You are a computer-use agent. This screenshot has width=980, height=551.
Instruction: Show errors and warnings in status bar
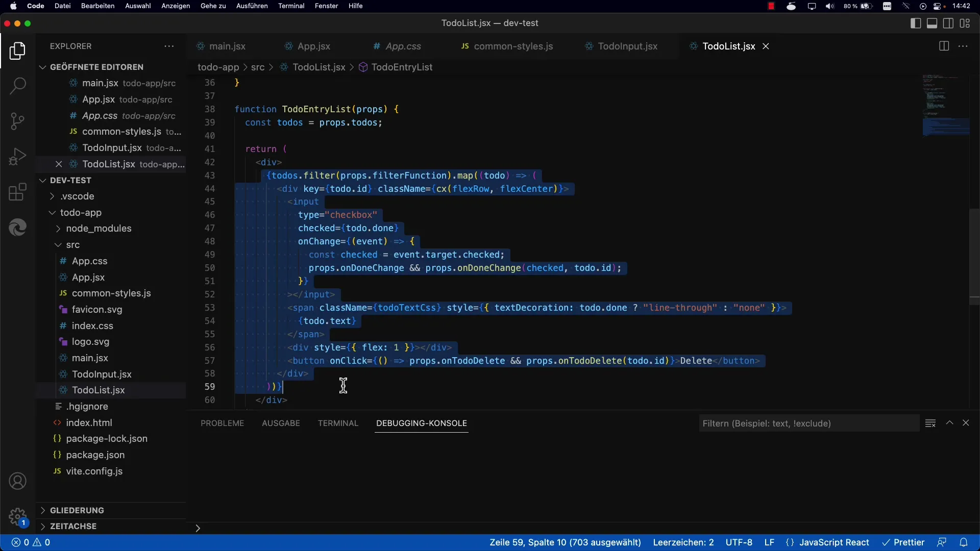tap(31, 542)
